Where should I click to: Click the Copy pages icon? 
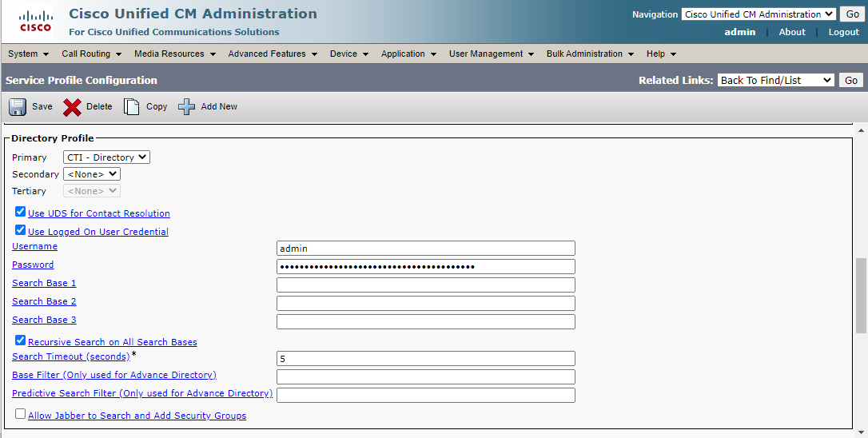tap(131, 107)
